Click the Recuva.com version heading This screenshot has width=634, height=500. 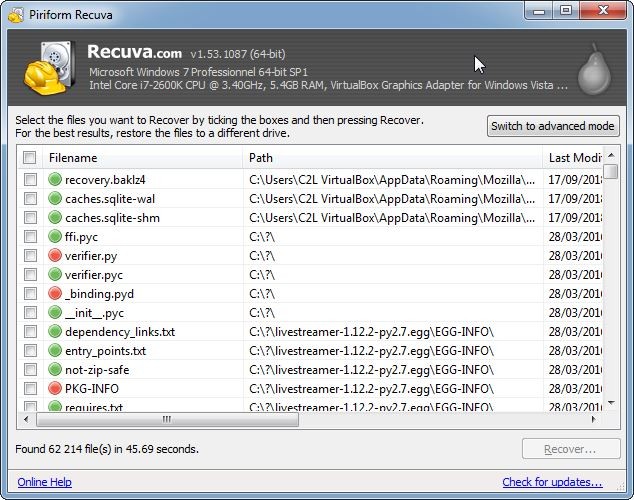pos(186,53)
